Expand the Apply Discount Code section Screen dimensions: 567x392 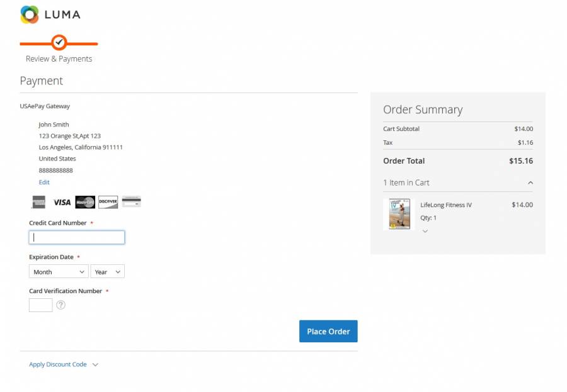click(64, 364)
